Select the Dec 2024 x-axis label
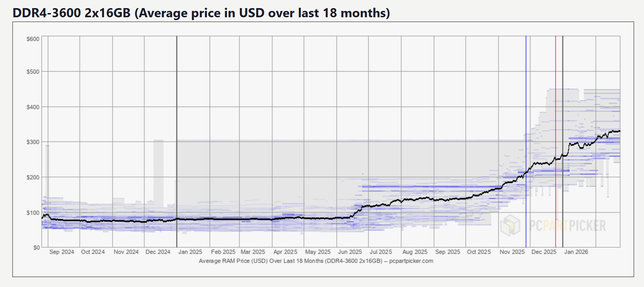Image resolution: width=644 pixels, height=287 pixels. (158, 252)
